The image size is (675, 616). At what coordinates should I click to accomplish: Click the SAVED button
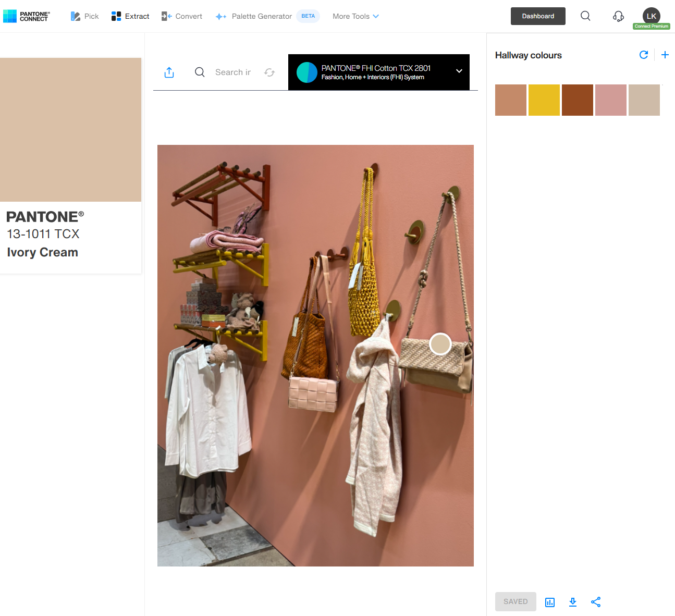515,601
